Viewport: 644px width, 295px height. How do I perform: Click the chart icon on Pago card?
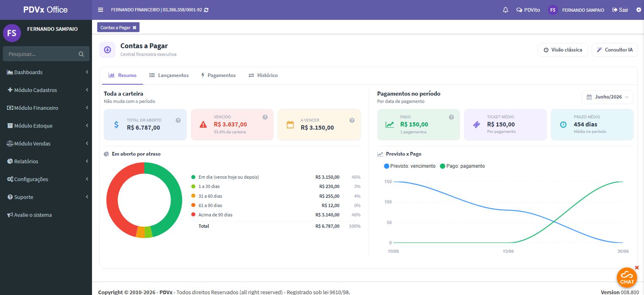(389, 124)
